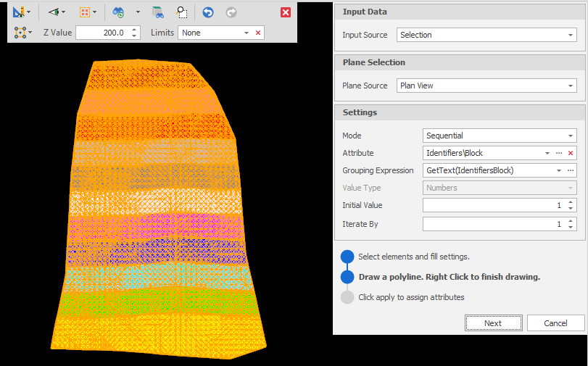Image resolution: width=588 pixels, height=366 pixels.
Task: Open the eye visibility tool
Action: coord(53,12)
